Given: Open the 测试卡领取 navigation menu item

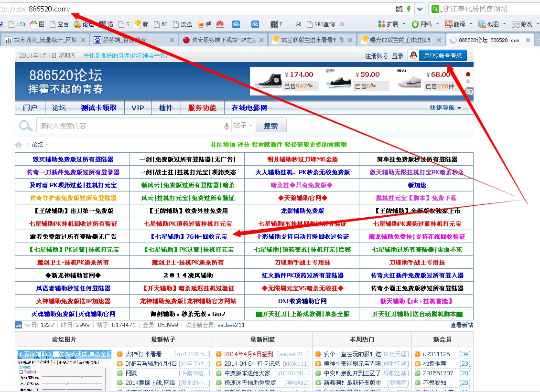Looking at the screenshot, I should [x=99, y=108].
